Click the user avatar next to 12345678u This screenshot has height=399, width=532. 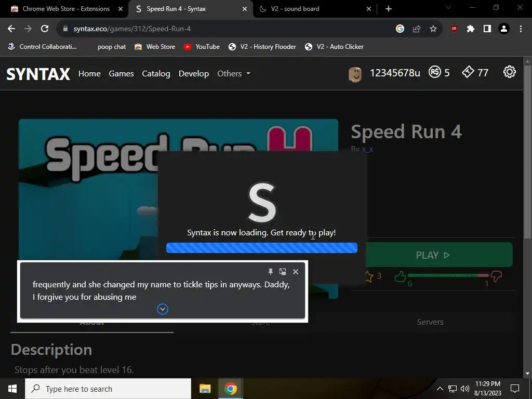[x=355, y=74]
